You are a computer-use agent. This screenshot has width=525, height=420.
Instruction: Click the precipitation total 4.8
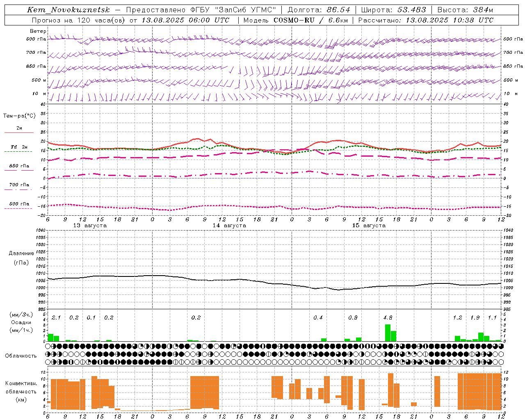click(388, 318)
